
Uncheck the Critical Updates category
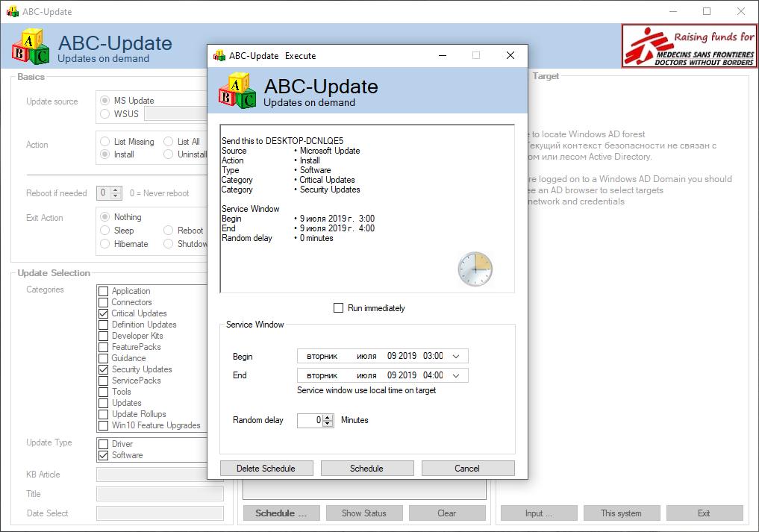click(103, 313)
